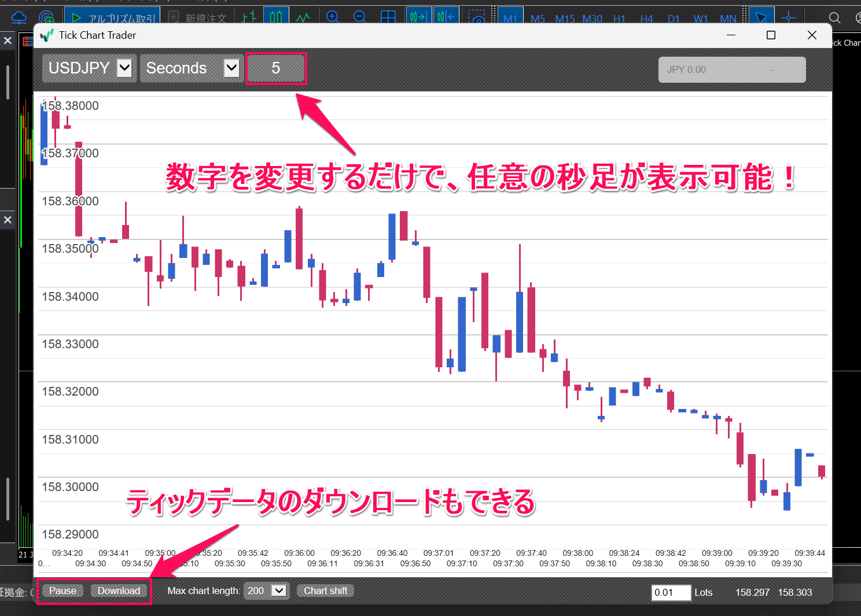Click the zoom in magnifier icon
Screen dimensions: 861x616
[x=333, y=17]
